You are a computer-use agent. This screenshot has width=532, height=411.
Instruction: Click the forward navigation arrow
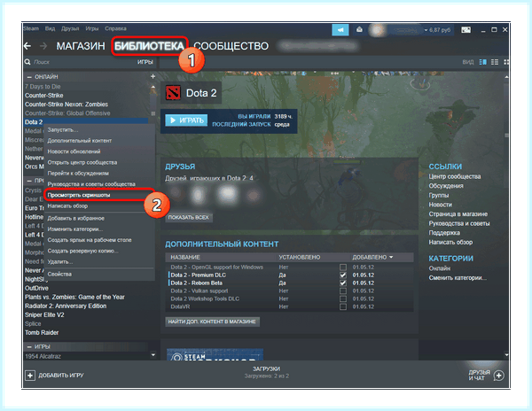(x=43, y=46)
